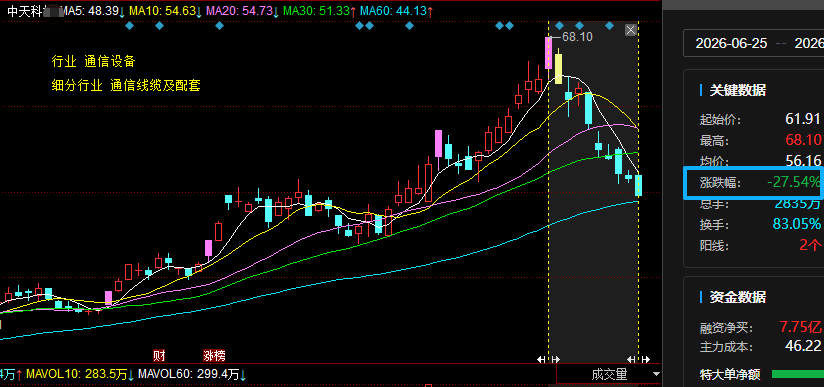Image resolution: width=824 pixels, height=387 pixels.
Task: Click the highlighted 涨跌幅 -27.54% row
Action: tap(751, 182)
